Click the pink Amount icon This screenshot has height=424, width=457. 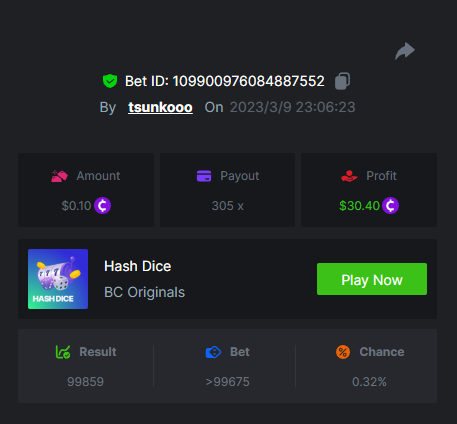pos(59,176)
